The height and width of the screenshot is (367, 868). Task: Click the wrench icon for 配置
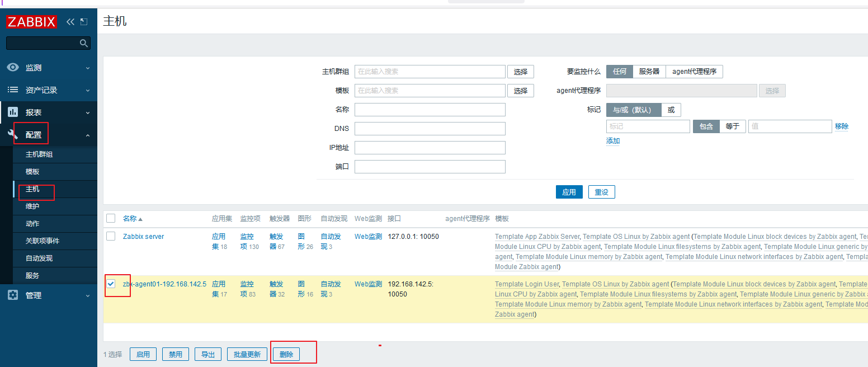point(13,134)
